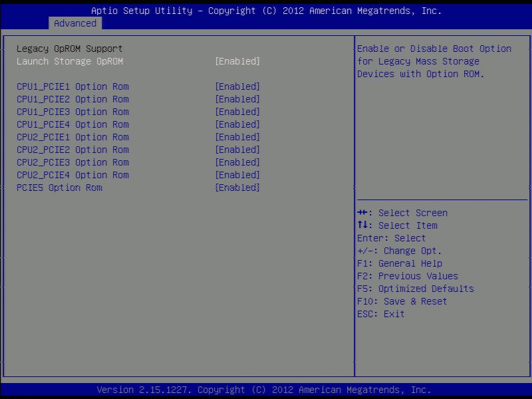Click the F10: Save & Reset hint
The image size is (532, 399).
(402, 301)
